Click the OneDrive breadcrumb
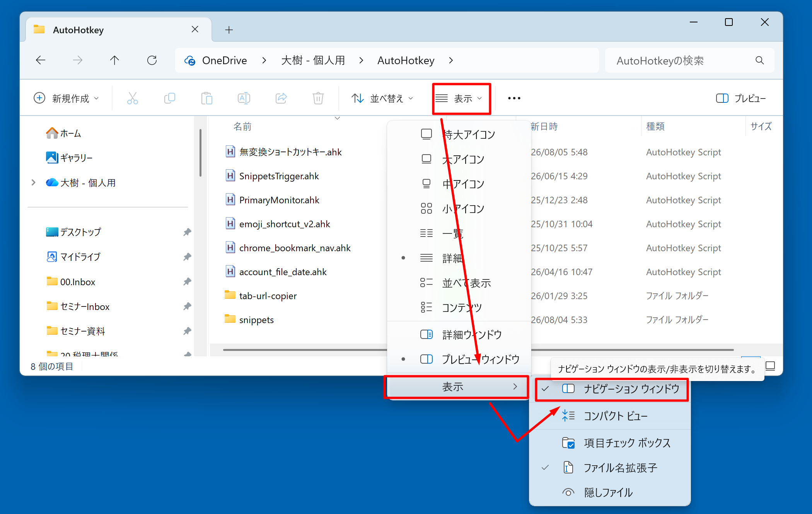 pyautogui.click(x=224, y=61)
